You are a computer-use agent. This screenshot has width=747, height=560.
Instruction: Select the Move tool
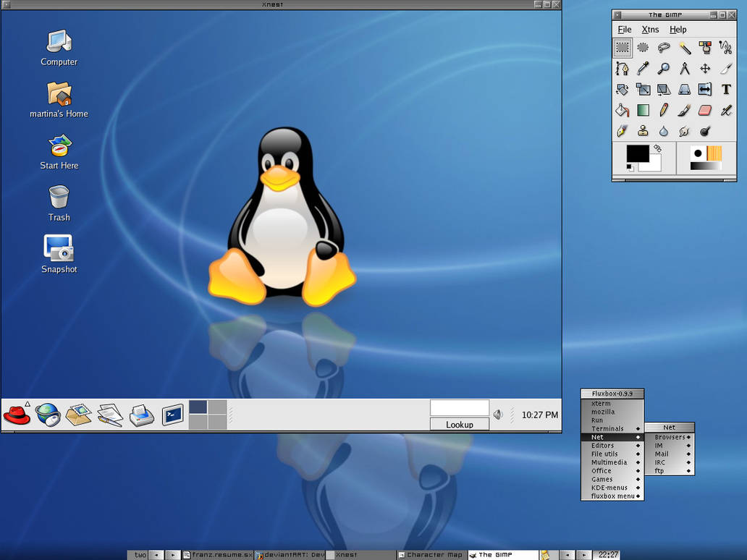coord(705,69)
